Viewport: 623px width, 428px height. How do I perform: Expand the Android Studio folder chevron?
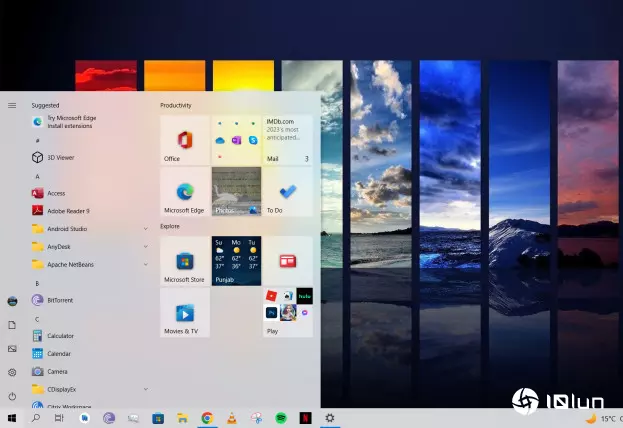pyautogui.click(x=145, y=229)
